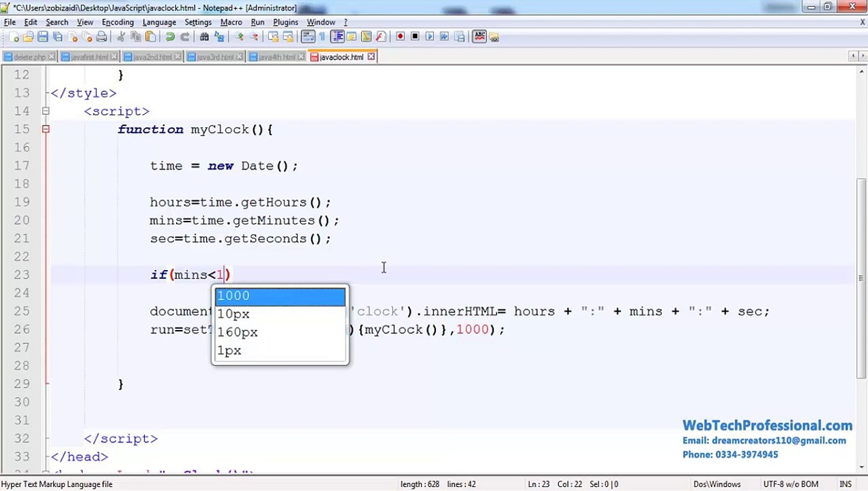Click the Print toolbar icon
868x491 pixels.
102,37
